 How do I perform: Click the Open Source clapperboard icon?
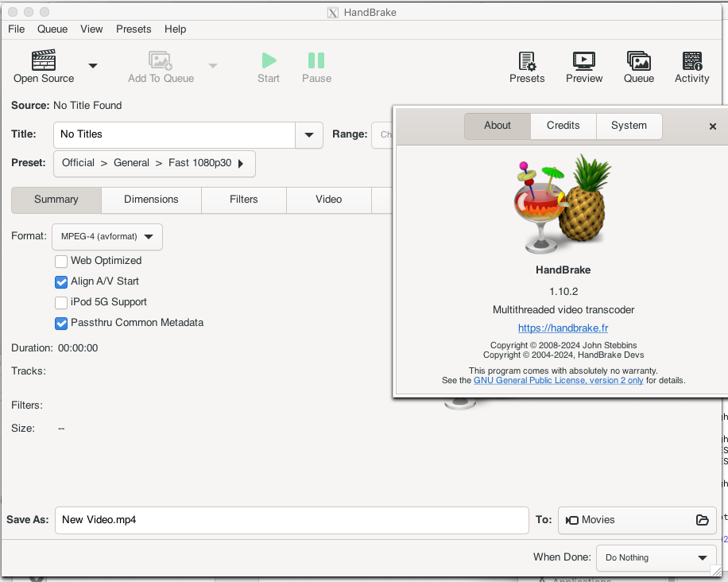click(x=44, y=60)
